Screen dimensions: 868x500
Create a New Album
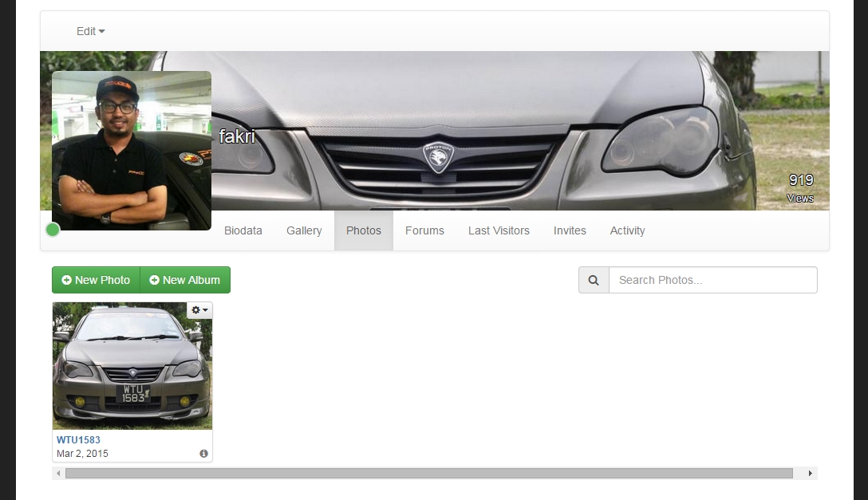(x=185, y=280)
